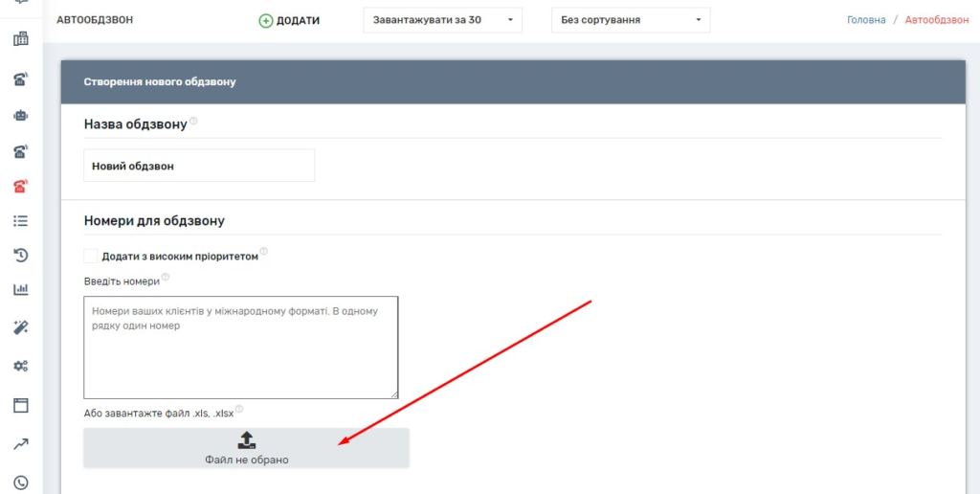Go to 'Головна' breadcrumb link
Image resolution: width=980 pixels, height=494 pixels.
click(866, 20)
